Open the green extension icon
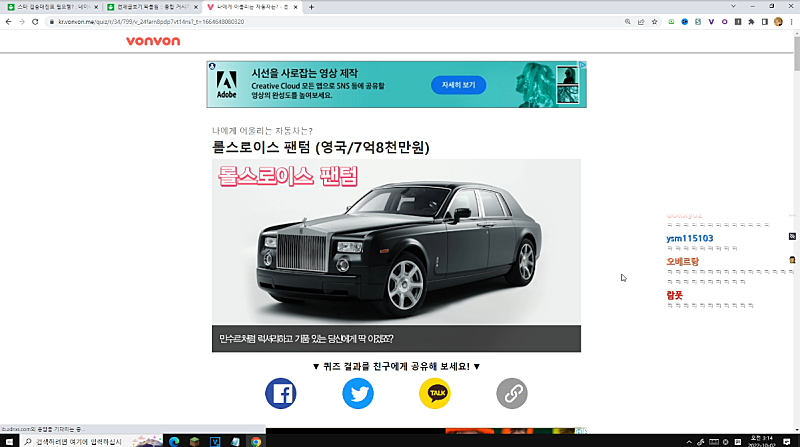 pos(671,22)
